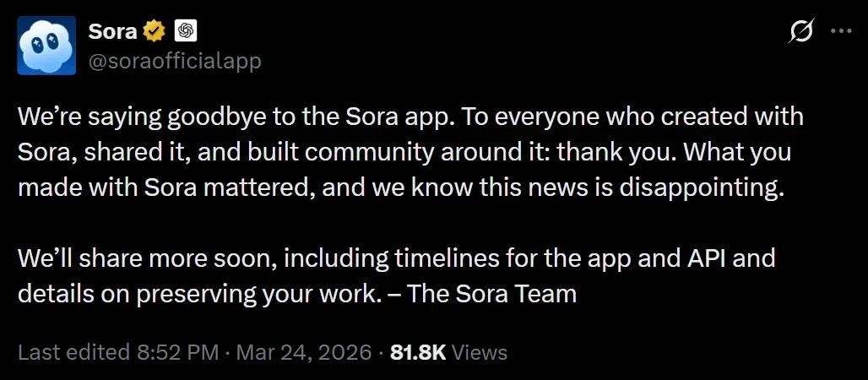Click the gold verified checkmark badge
Viewport: 868px width, 380px height.
pyautogui.click(x=153, y=32)
